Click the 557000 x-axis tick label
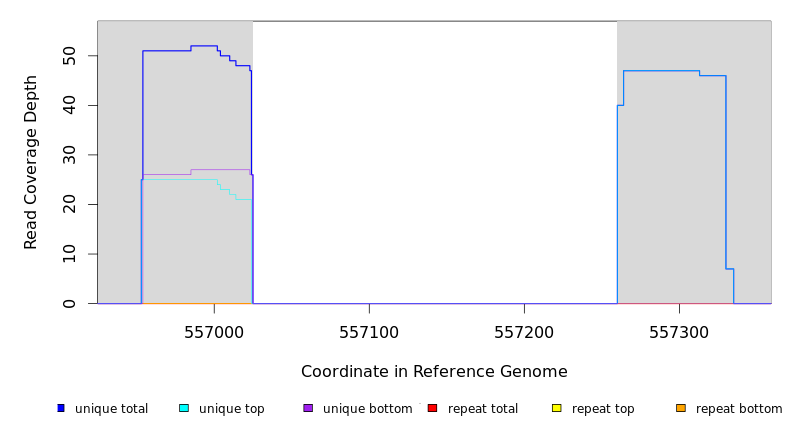 click(x=214, y=332)
